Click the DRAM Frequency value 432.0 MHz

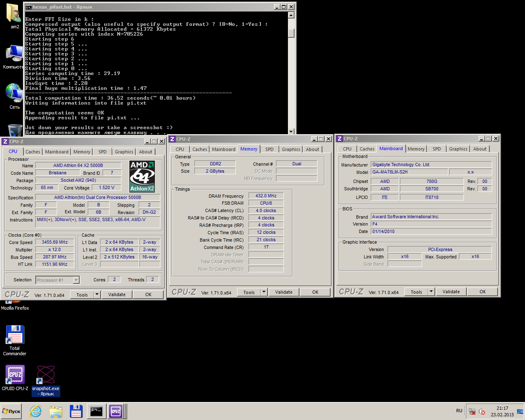coord(266,196)
